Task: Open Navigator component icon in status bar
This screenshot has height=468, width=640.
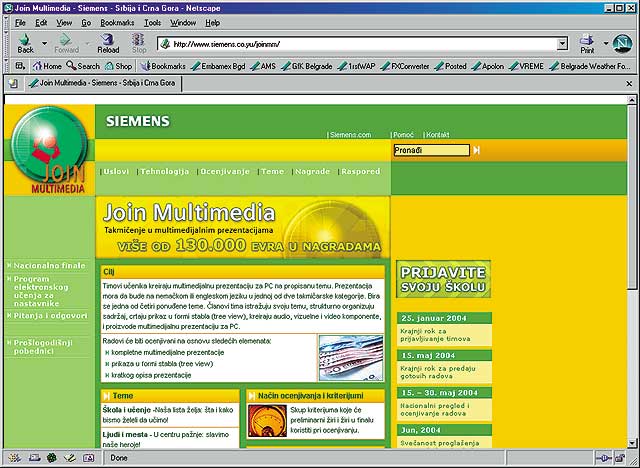Action: click(14, 458)
